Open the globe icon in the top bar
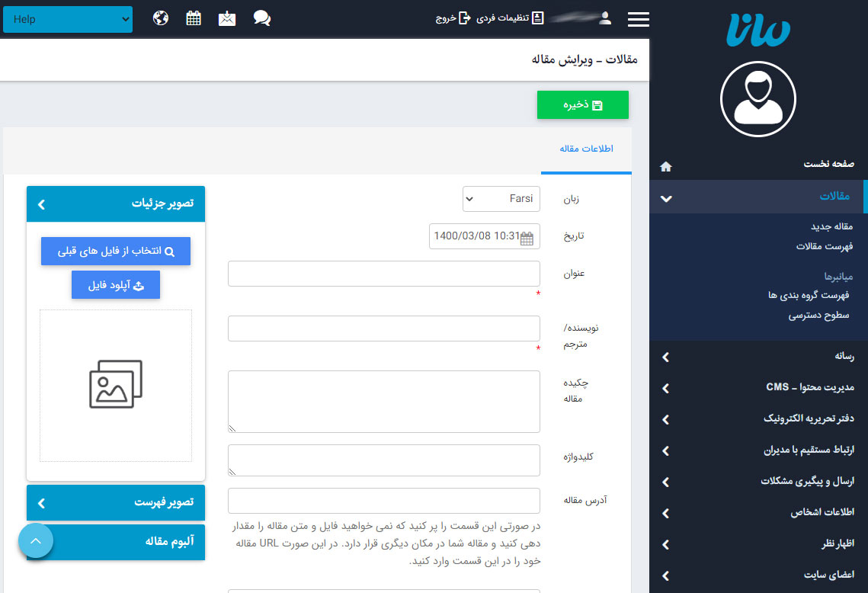 pyautogui.click(x=160, y=18)
